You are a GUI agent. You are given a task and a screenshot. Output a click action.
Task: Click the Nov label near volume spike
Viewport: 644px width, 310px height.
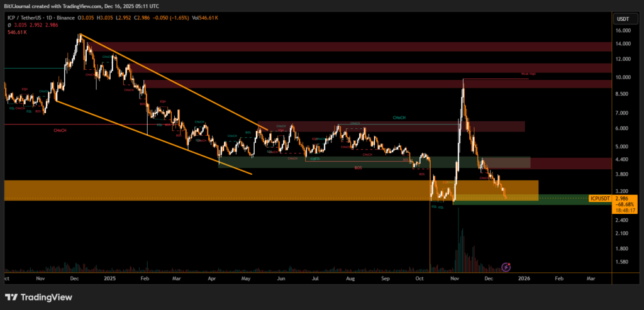pyautogui.click(x=453, y=277)
